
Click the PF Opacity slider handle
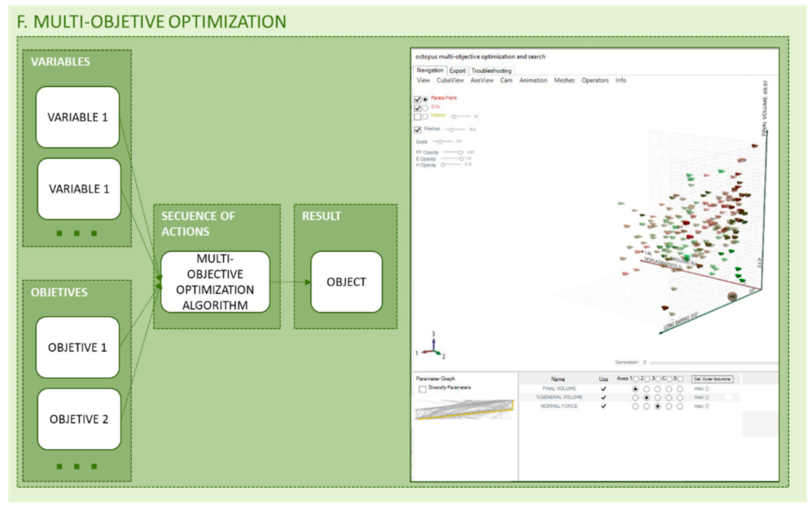tap(460, 153)
